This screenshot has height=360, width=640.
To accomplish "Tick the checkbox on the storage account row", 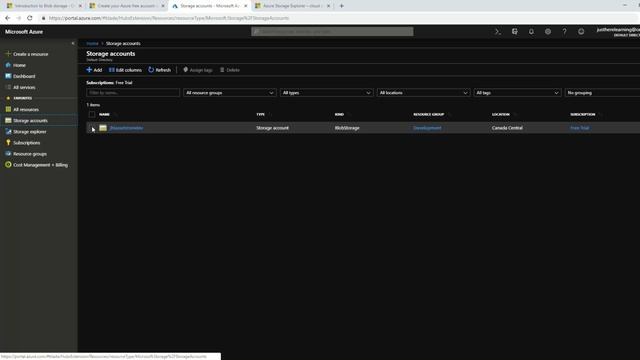I will tap(92, 128).
